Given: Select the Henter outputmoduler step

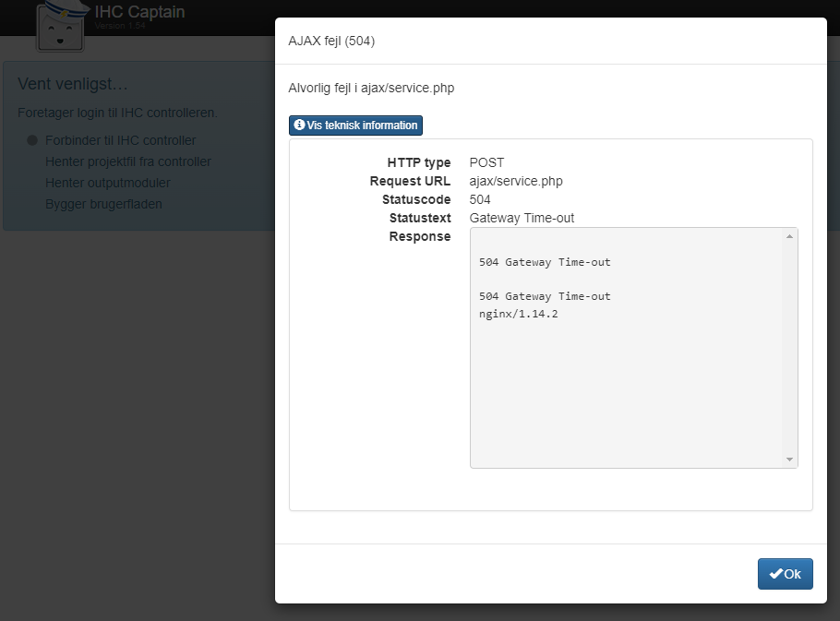Looking at the screenshot, I should pyautogui.click(x=108, y=183).
